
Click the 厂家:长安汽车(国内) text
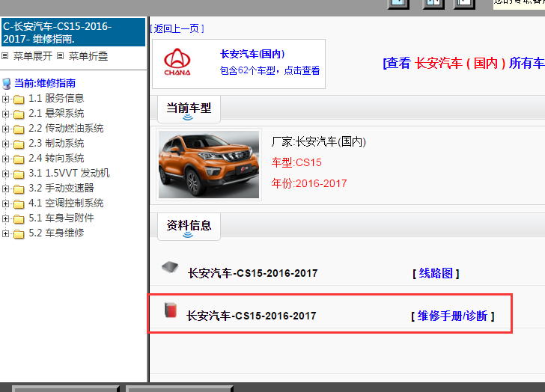point(319,141)
